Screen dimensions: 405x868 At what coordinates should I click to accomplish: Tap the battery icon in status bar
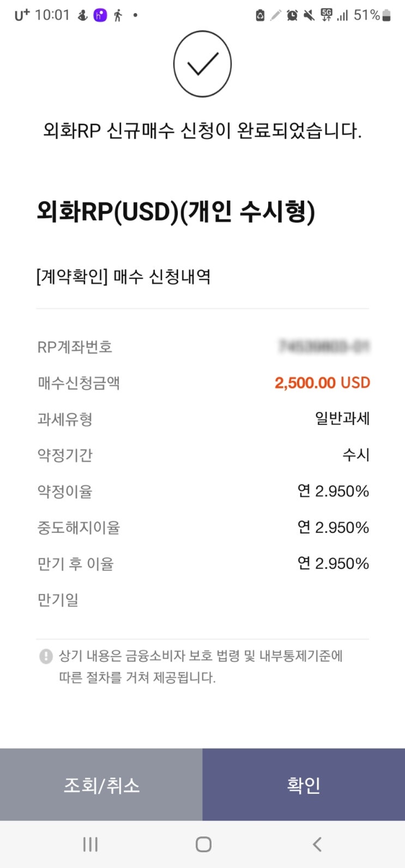[x=386, y=15]
